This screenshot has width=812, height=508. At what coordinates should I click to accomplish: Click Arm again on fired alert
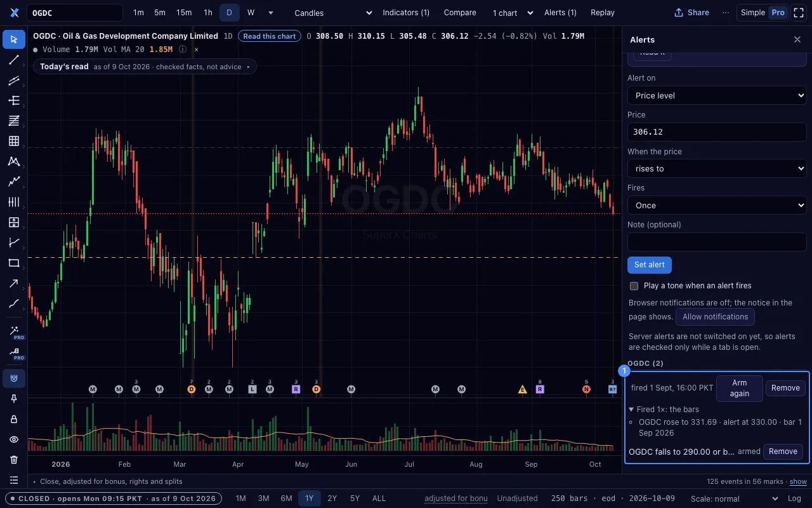click(x=740, y=388)
